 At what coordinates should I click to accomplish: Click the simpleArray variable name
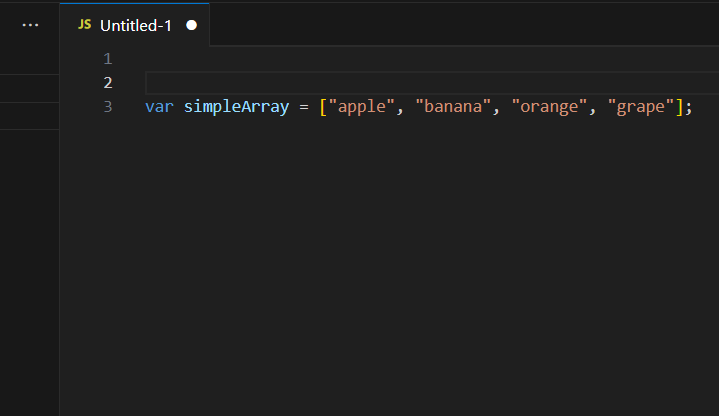(236, 106)
